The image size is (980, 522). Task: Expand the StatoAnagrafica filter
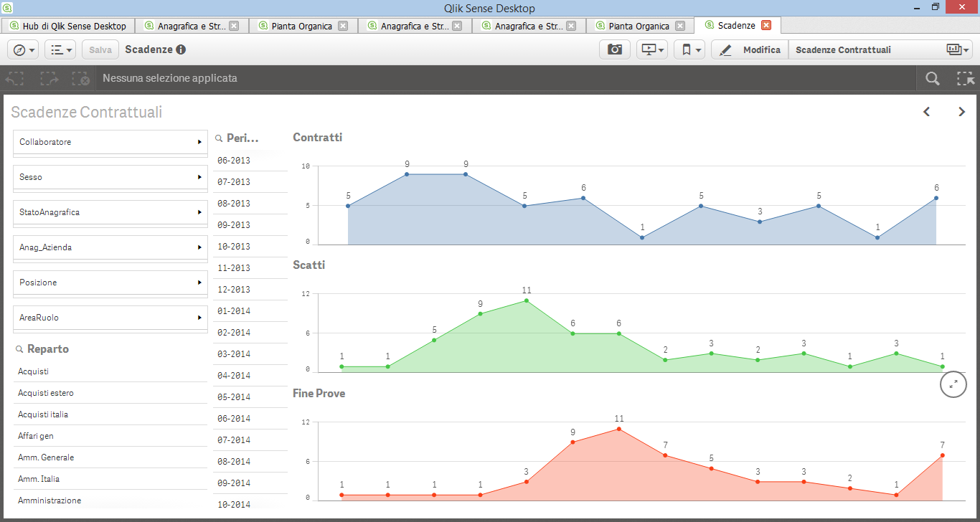(x=110, y=212)
